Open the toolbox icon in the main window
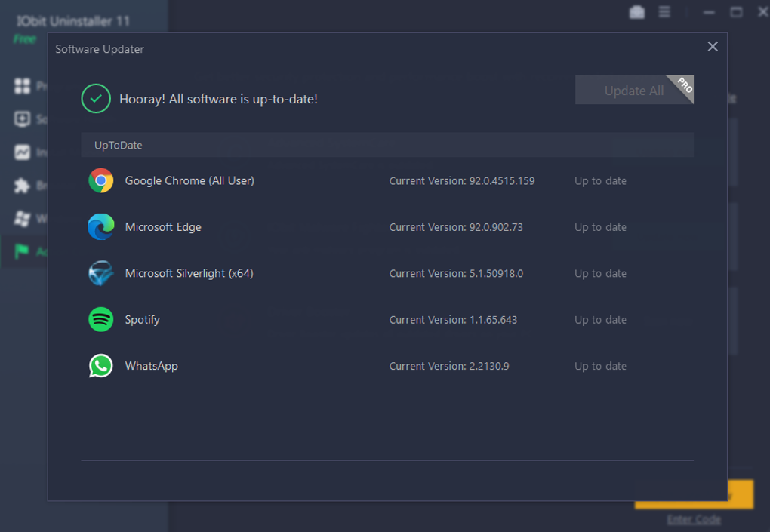 point(637,12)
